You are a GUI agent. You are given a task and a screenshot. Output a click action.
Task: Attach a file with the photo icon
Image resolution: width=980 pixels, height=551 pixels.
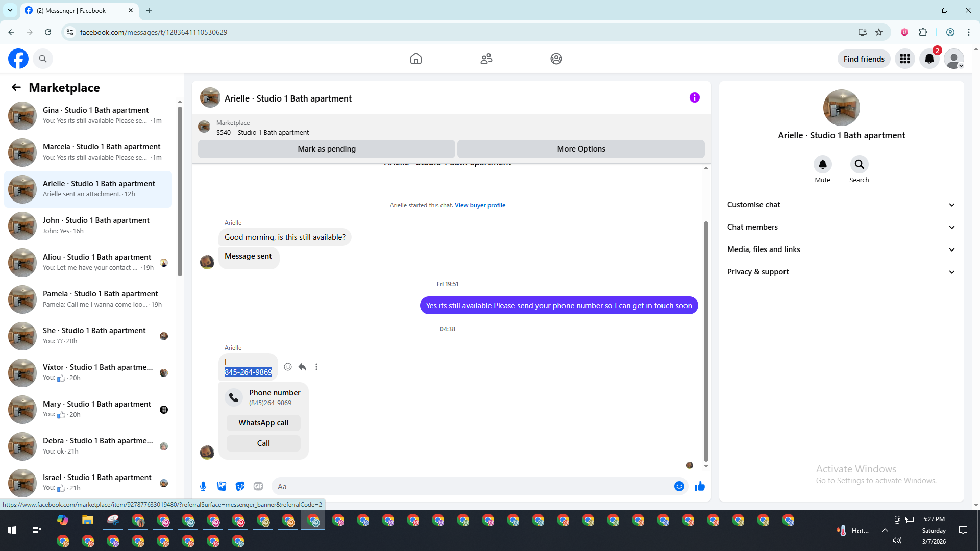pos(222,486)
